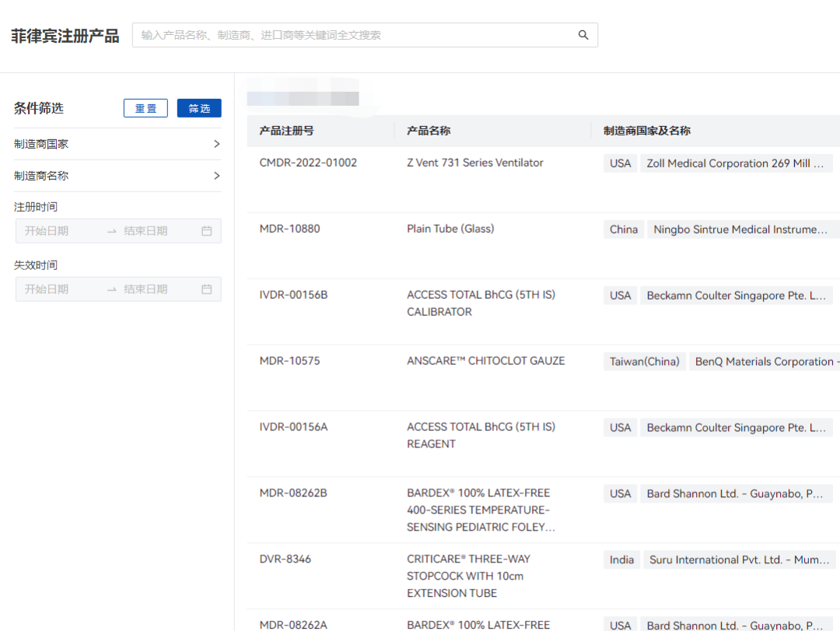
Task: Open BARDEX 400-SERIES PEDIATRIC FOLEY product
Action: click(481, 510)
